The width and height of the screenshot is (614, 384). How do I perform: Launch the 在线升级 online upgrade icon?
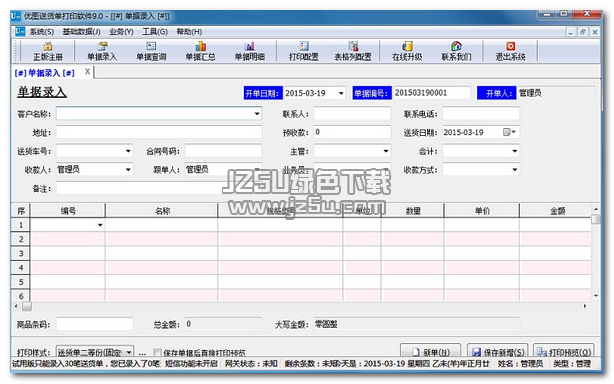(407, 51)
